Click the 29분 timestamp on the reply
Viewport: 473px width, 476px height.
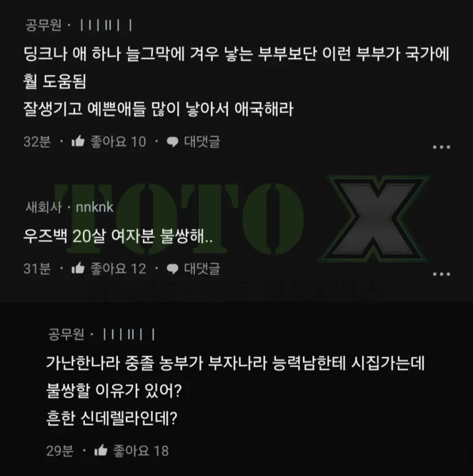click(60, 451)
